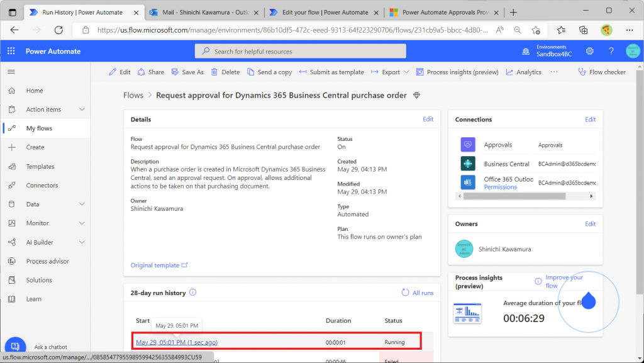Open the Help question mark icon
644x363 pixels.
(611, 51)
